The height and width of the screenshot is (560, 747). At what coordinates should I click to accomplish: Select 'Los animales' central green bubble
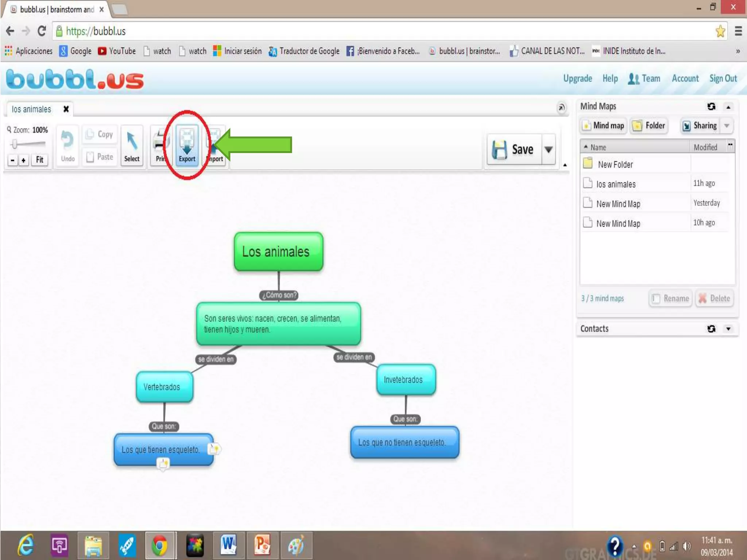coord(278,252)
